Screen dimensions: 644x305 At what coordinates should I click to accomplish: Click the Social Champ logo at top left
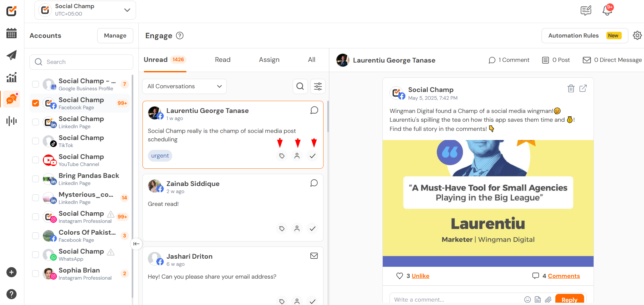12,11
